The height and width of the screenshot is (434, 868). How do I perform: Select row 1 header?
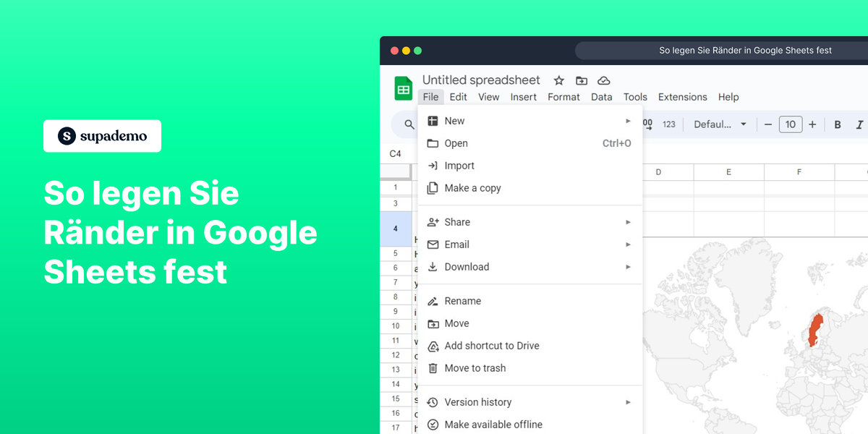click(396, 187)
